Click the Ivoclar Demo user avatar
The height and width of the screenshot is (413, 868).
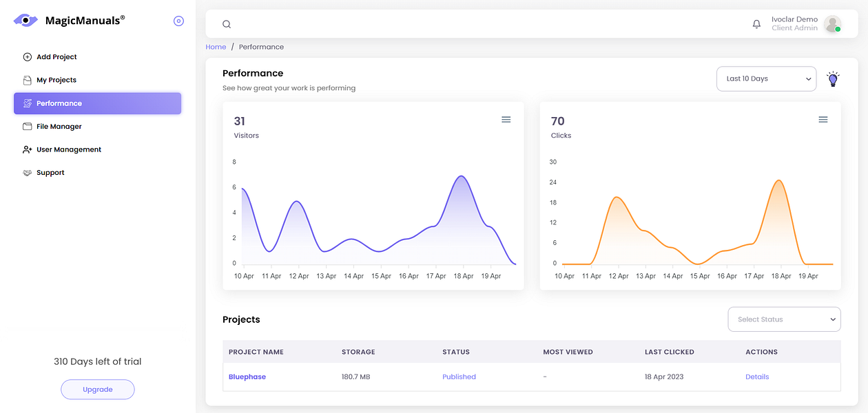832,24
